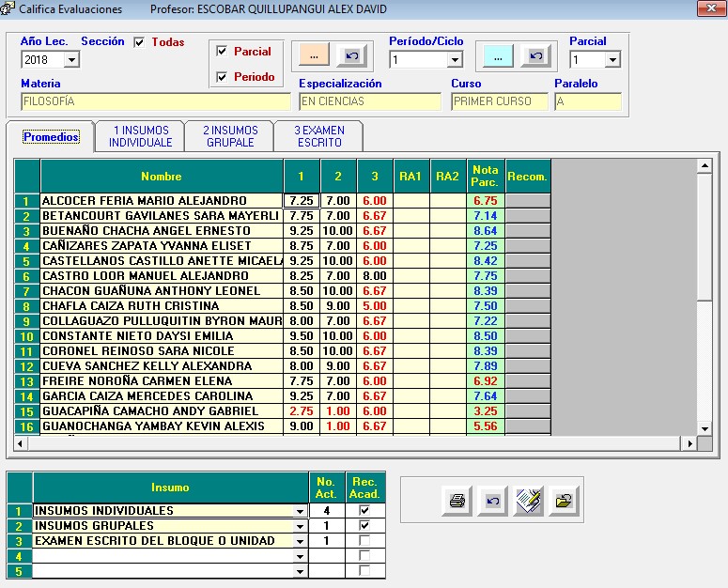Select the 2 INSUMOS GRUPALE tab
The height and width of the screenshot is (588, 728).
click(230, 136)
